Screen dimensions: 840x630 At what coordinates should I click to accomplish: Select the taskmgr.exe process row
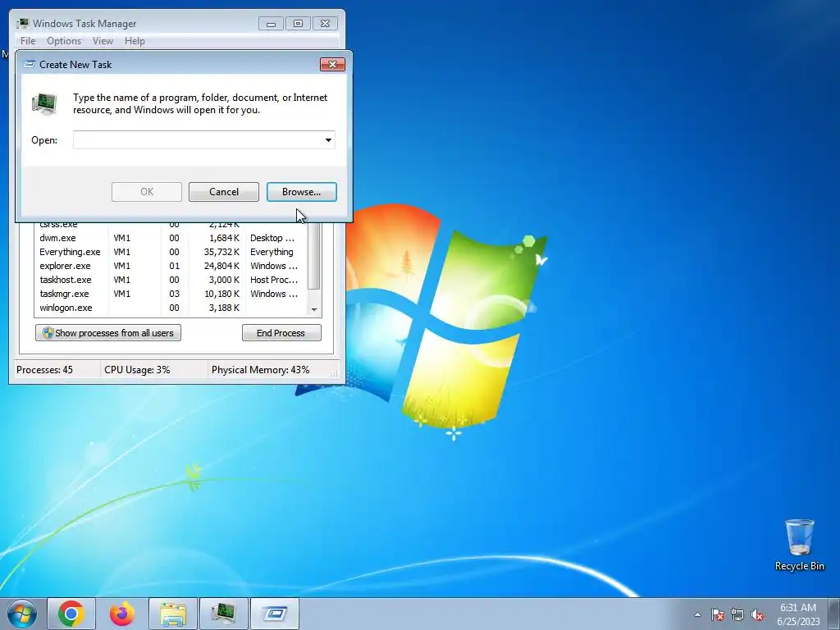coord(171,294)
